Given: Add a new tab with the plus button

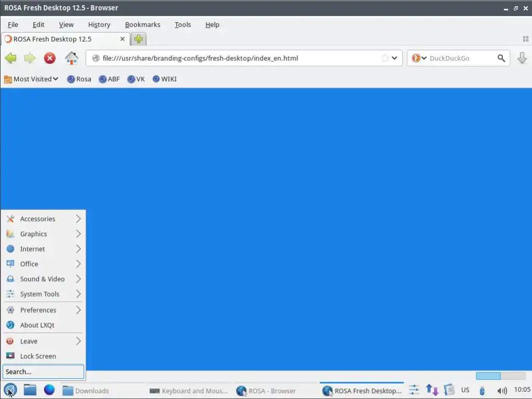Looking at the screenshot, I should (138, 39).
